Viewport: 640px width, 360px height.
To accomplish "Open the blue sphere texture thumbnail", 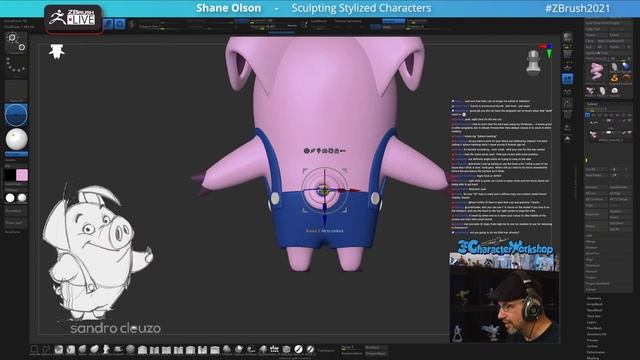I will pos(16,114).
